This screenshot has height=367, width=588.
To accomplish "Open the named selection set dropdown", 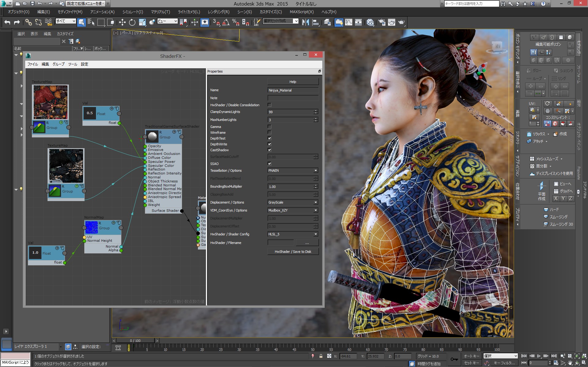I will 280,21.
